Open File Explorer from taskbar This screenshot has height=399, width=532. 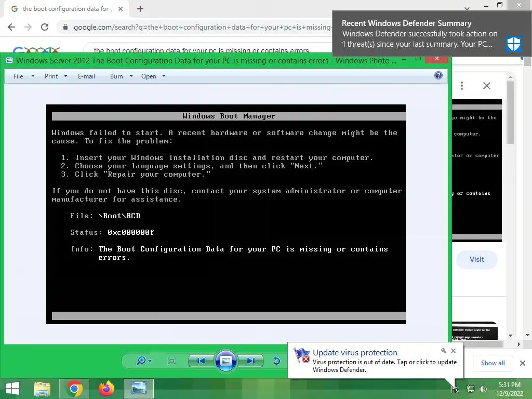coord(42,389)
